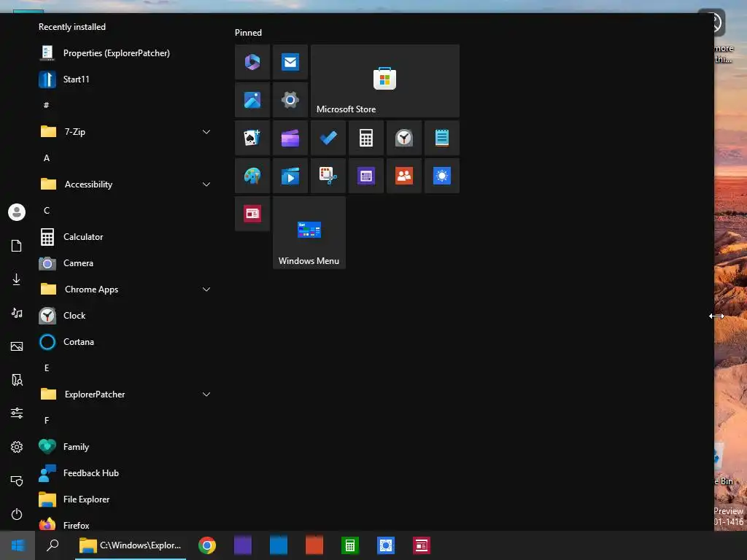Open the Snipping Tool tile
The image size is (747, 560).
coord(328,176)
